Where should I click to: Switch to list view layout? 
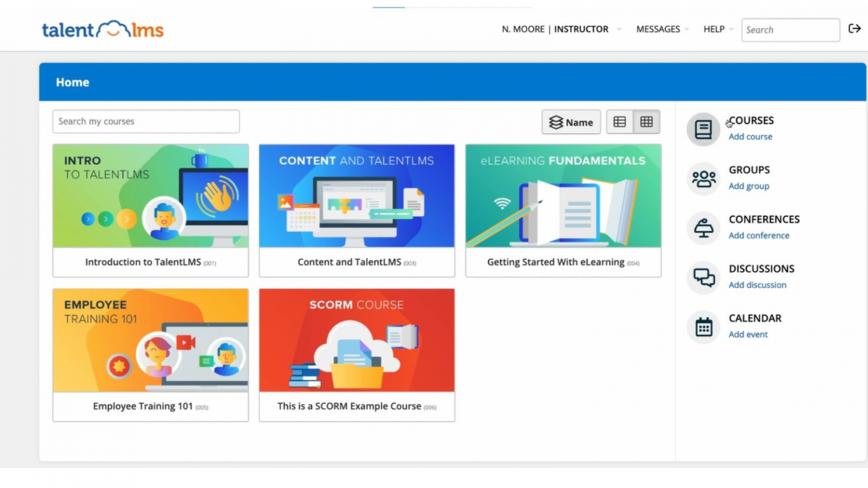click(x=620, y=121)
